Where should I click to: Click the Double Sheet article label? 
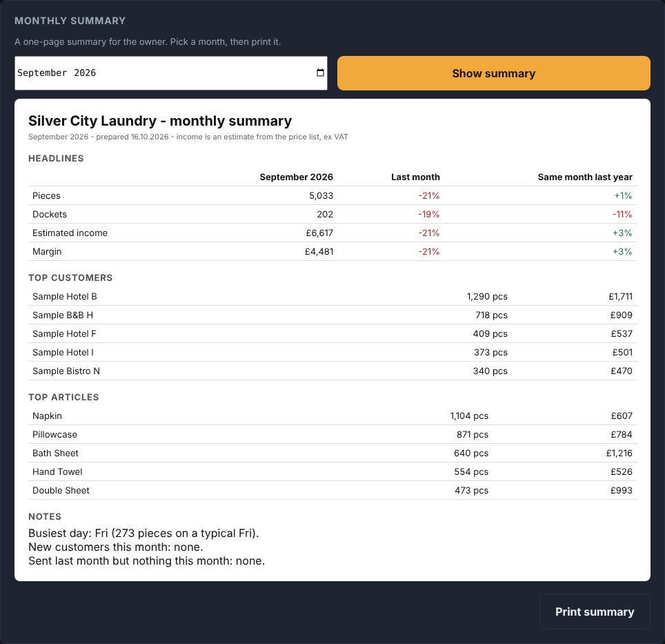[61, 491]
